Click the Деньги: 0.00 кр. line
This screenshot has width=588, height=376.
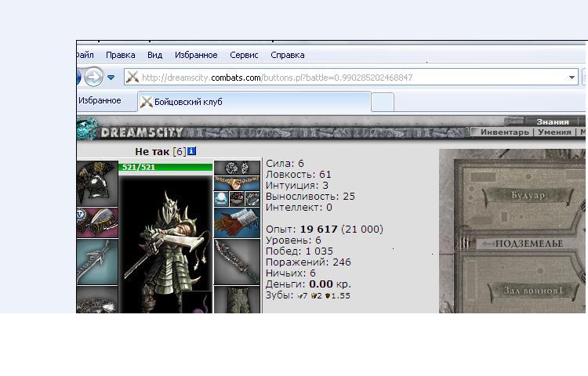(308, 284)
